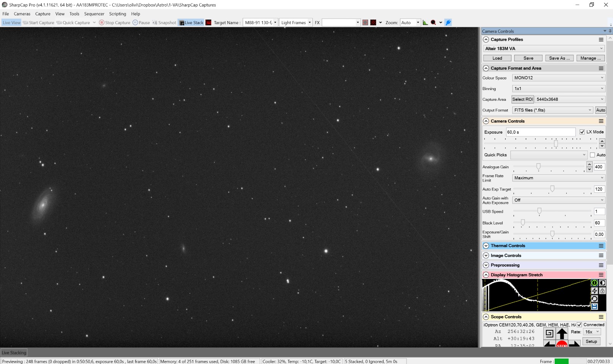Reset the display histogram stretch
The width and height of the screenshot is (613, 364).
(594, 299)
